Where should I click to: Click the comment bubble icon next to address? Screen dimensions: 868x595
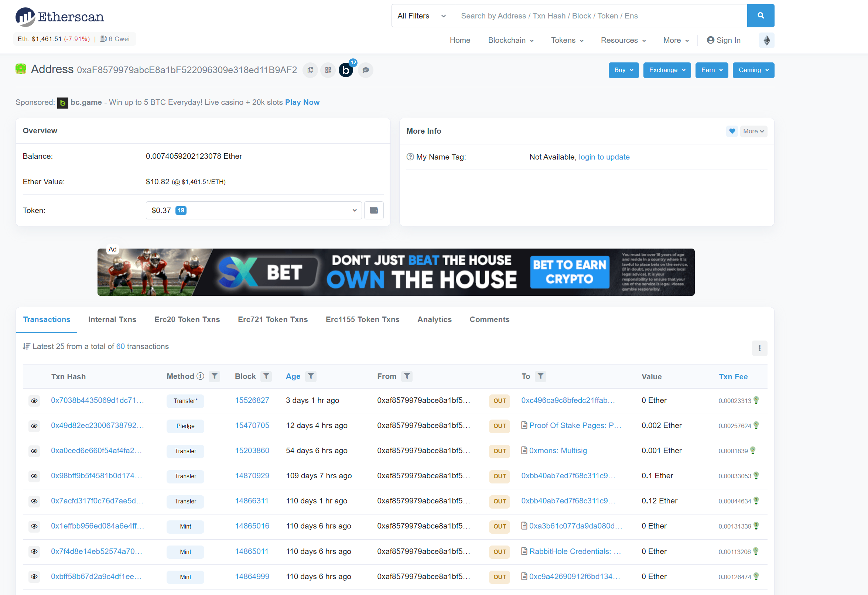[x=365, y=70]
